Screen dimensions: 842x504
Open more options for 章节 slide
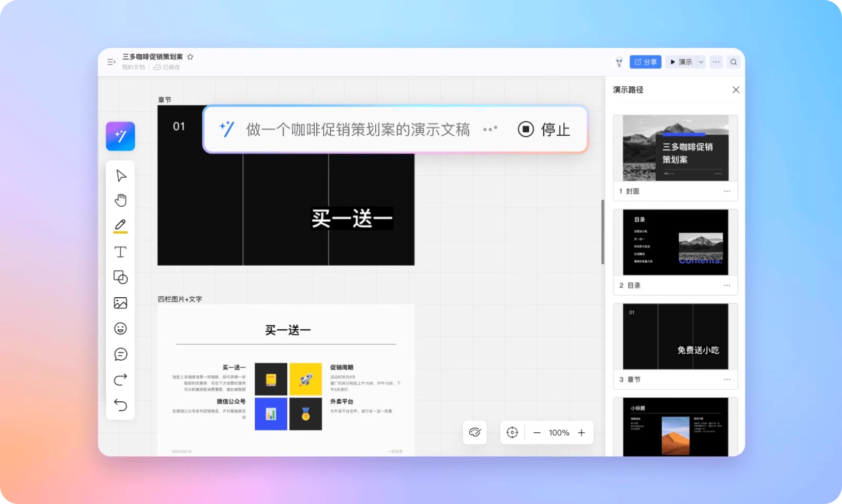727,380
